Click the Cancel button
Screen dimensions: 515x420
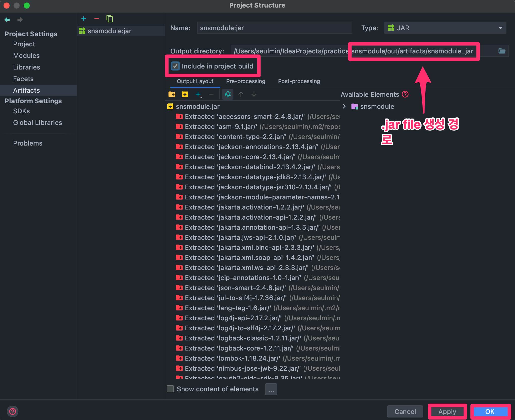(x=405, y=412)
